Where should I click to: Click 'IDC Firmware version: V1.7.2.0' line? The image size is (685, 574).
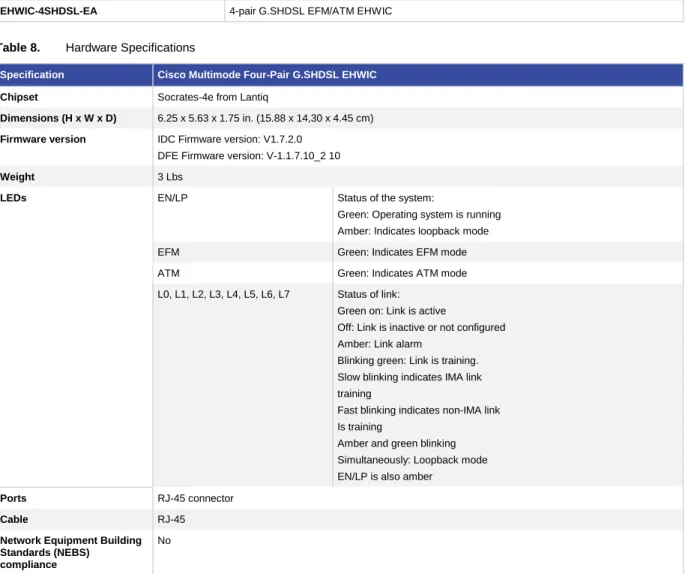(230, 139)
